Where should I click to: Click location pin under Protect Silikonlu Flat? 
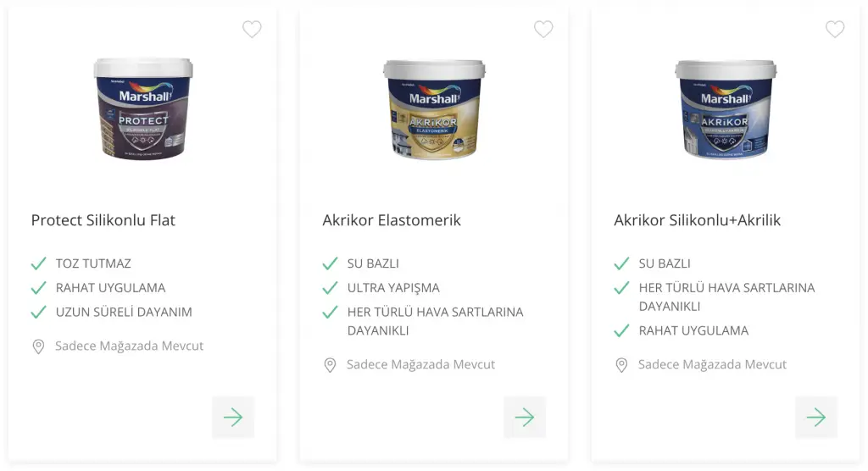click(38, 346)
